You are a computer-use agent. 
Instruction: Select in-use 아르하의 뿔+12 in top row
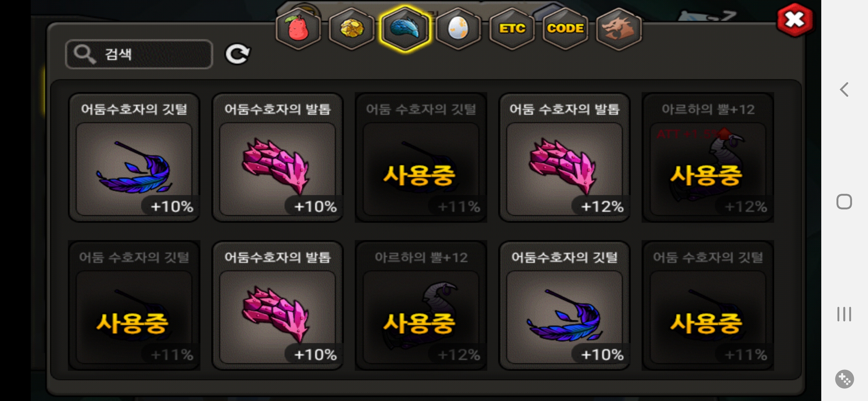(x=708, y=157)
